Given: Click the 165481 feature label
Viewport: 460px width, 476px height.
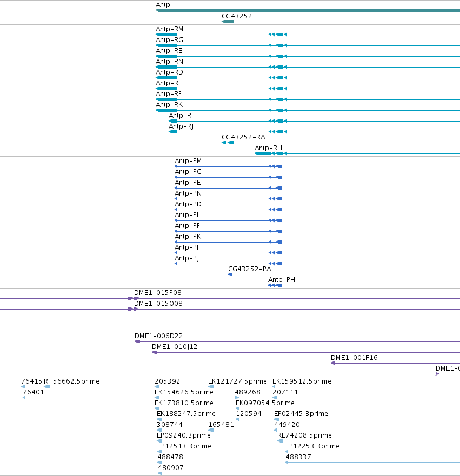Looking at the screenshot, I should pos(221,424).
